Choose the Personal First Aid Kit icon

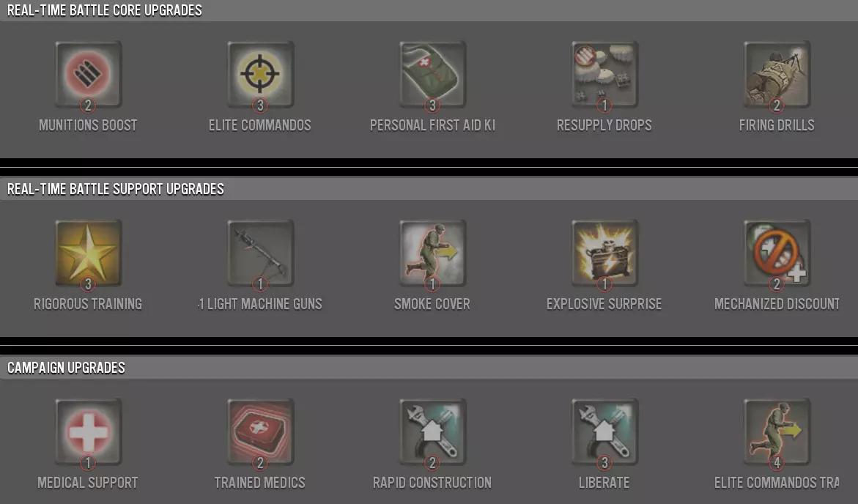click(x=432, y=75)
